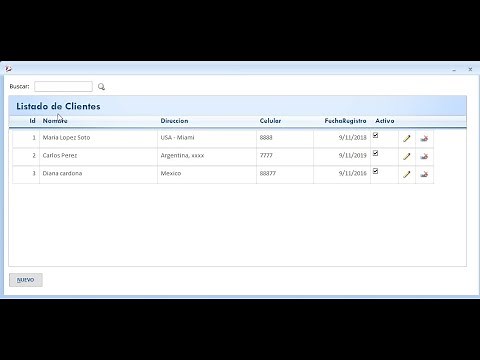This screenshot has height=360, width=480.
Task: Select the Maria Lopez Soto name cell
Action: [98, 139]
